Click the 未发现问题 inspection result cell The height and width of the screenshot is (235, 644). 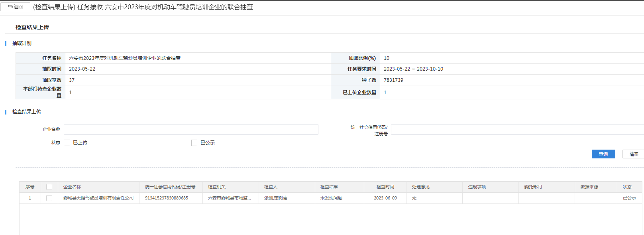[x=331, y=198]
